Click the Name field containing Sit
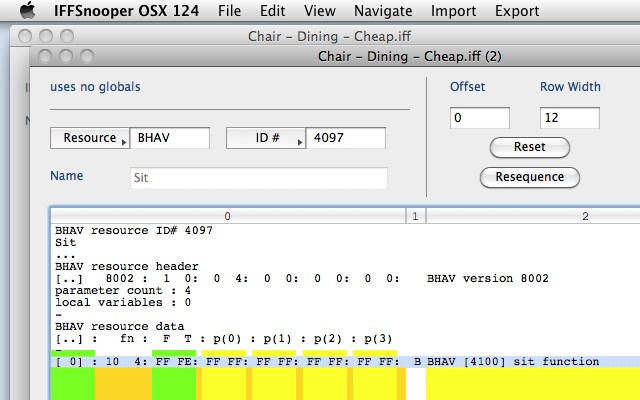 pyautogui.click(x=258, y=178)
